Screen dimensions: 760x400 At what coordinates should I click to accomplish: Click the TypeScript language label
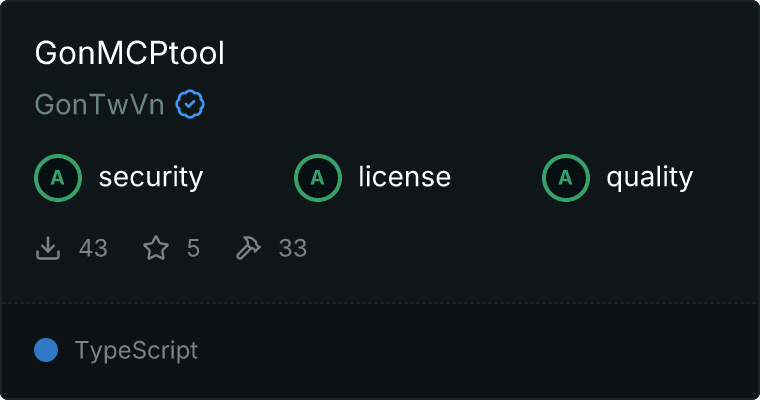pos(136,351)
